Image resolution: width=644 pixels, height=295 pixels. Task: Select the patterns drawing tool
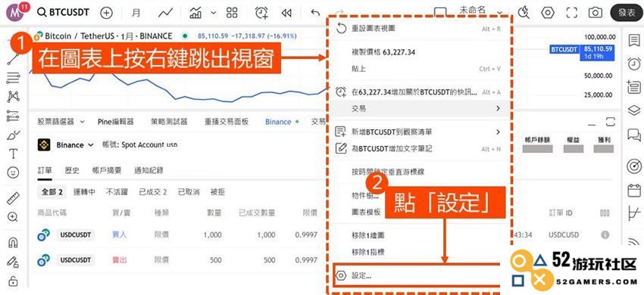pos(13,97)
